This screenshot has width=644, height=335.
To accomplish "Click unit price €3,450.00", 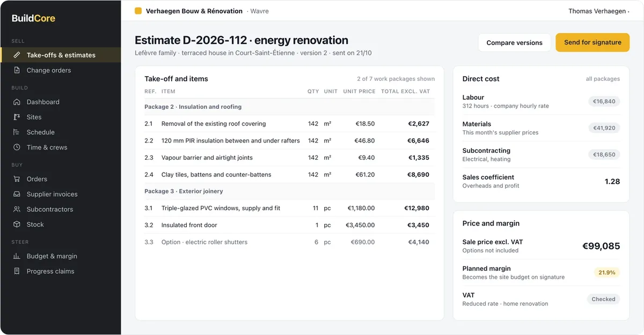I will (360, 225).
